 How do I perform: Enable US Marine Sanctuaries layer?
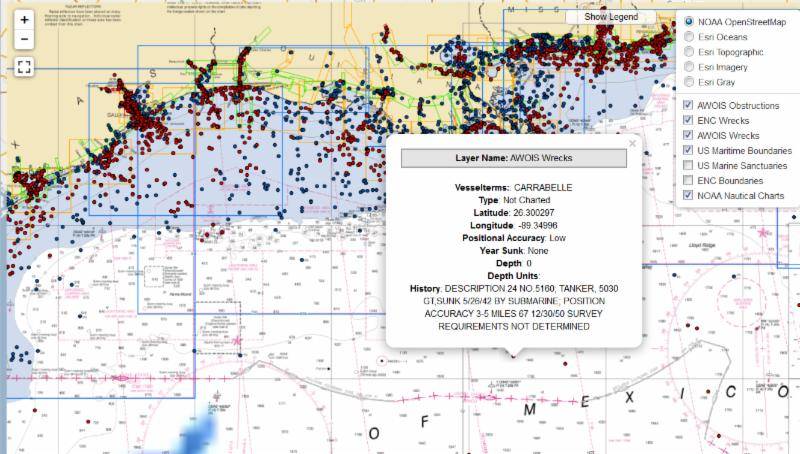tap(688, 165)
